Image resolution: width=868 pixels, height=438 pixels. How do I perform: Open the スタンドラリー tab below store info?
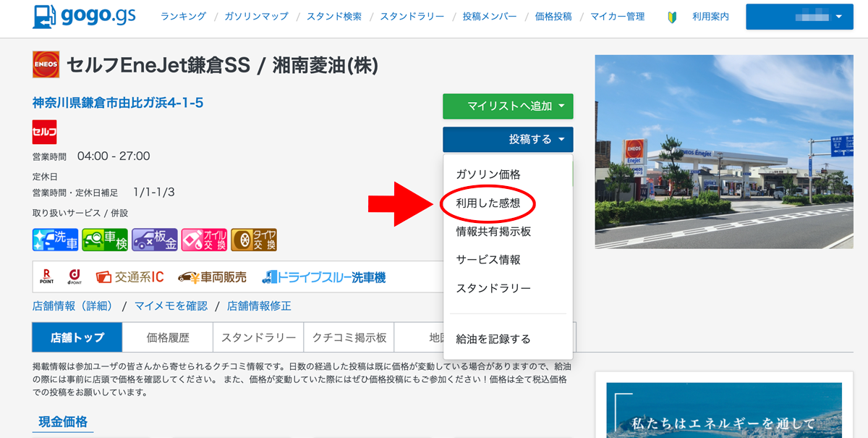258,337
